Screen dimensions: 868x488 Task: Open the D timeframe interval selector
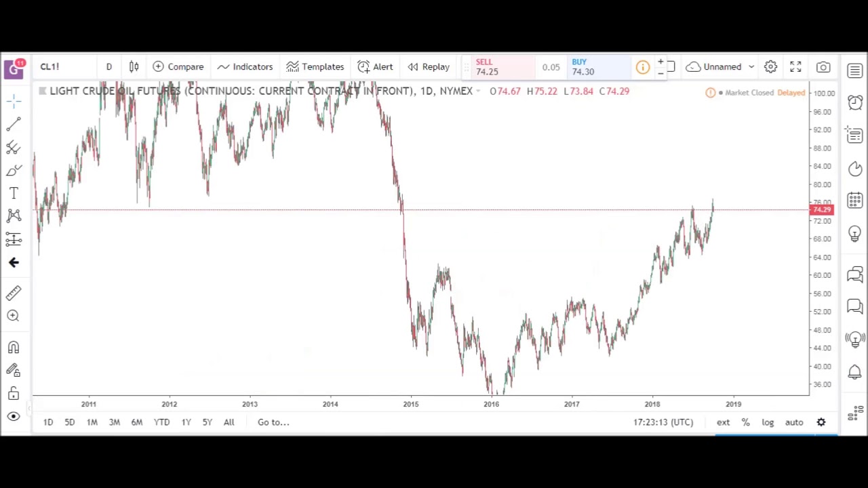108,66
